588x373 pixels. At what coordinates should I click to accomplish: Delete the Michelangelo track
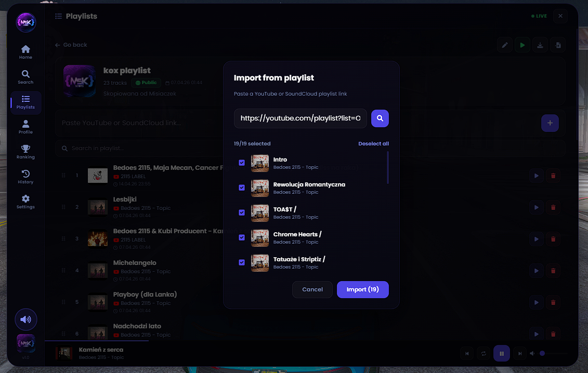(x=553, y=271)
